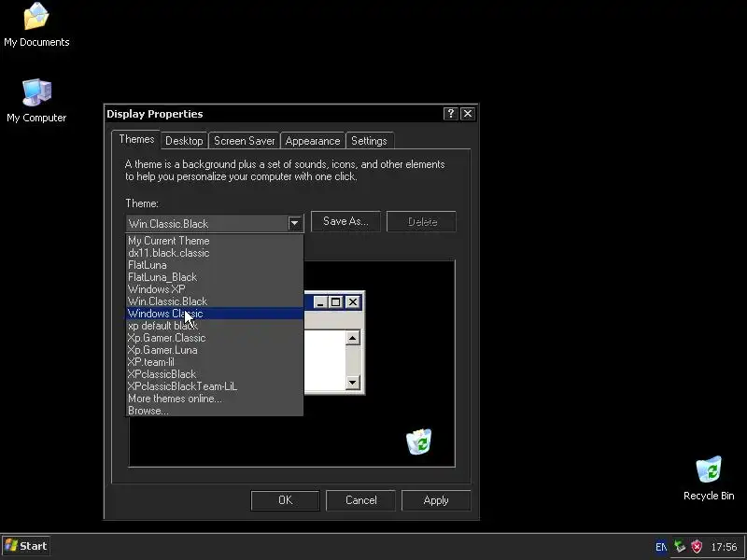Choose the Xp.Gamer.Classic theme
This screenshot has width=747, height=560.
[x=215, y=338]
